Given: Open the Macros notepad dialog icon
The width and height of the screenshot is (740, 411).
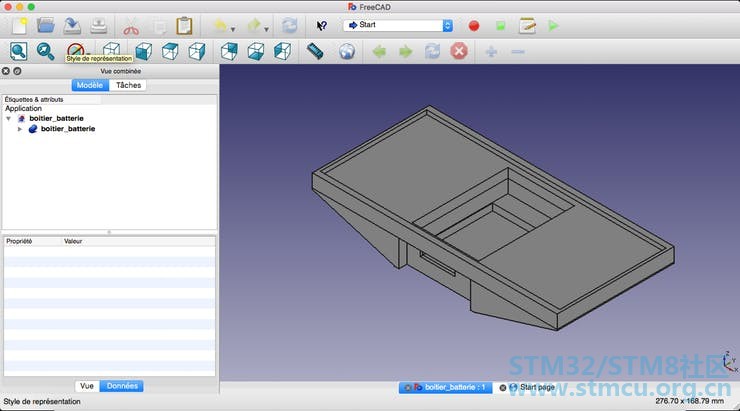Looking at the screenshot, I should click(x=527, y=25).
